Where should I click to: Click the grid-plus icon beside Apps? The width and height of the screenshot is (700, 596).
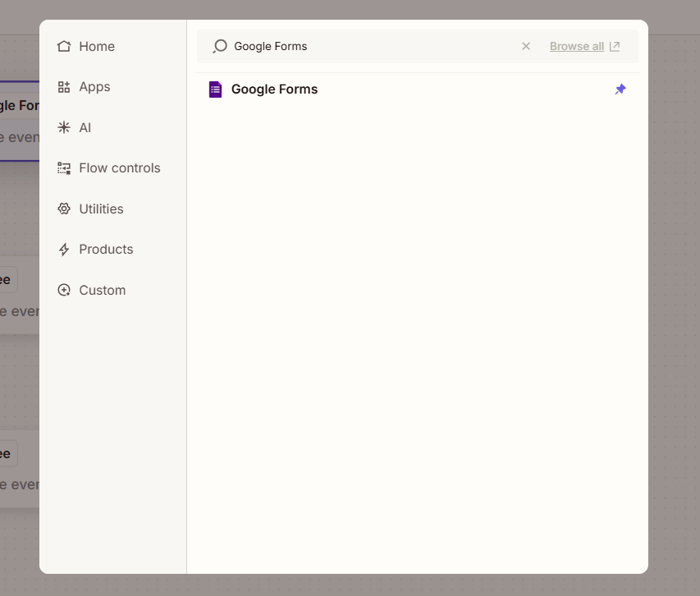[x=64, y=87]
